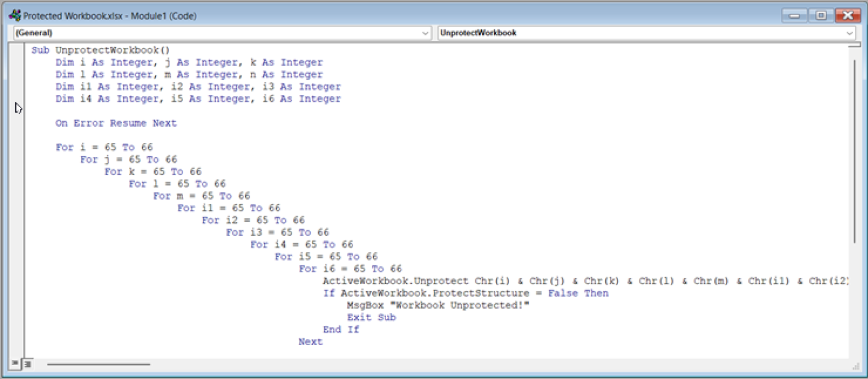Click the MsgBox "Workbook Unprotected!" line
This screenshot has height=379, width=868.
tap(438, 305)
